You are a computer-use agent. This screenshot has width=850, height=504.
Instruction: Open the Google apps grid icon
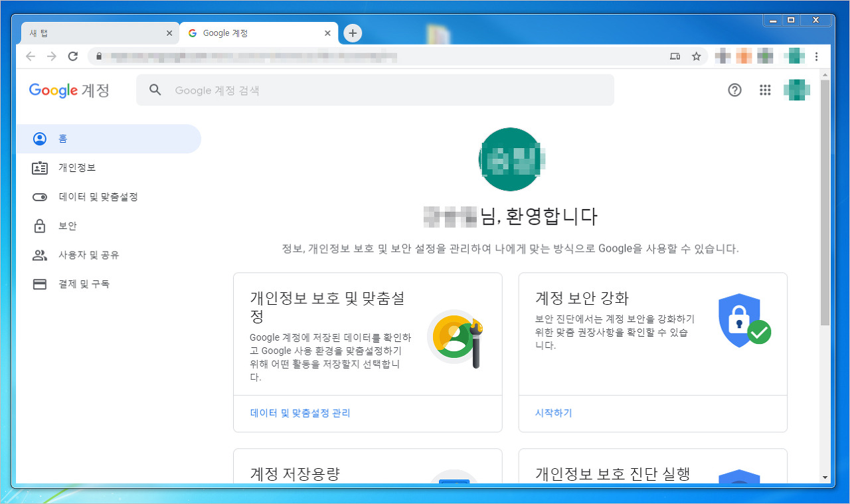(x=765, y=90)
